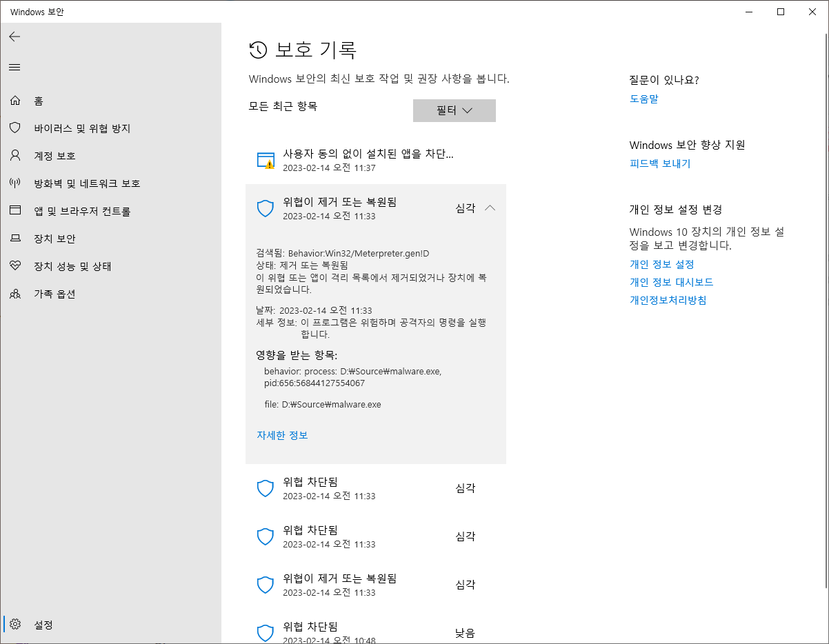The width and height of the screenshot is (829, 644).
Task: Maximize the Windows 보안 window
Action: pyautogui.click(x=781, y=12)
